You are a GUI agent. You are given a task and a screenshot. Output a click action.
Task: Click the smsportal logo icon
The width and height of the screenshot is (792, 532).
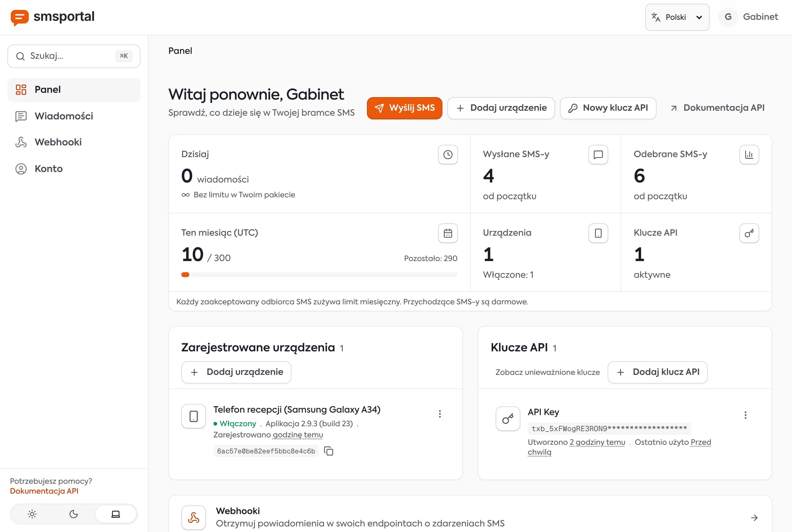coord(19,17)
